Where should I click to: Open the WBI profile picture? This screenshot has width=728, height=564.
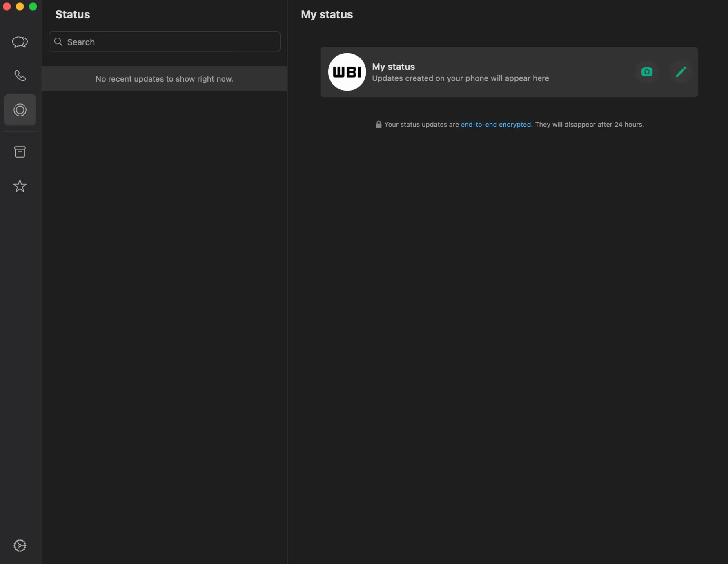pyautogui.click(x=347, y=72)
